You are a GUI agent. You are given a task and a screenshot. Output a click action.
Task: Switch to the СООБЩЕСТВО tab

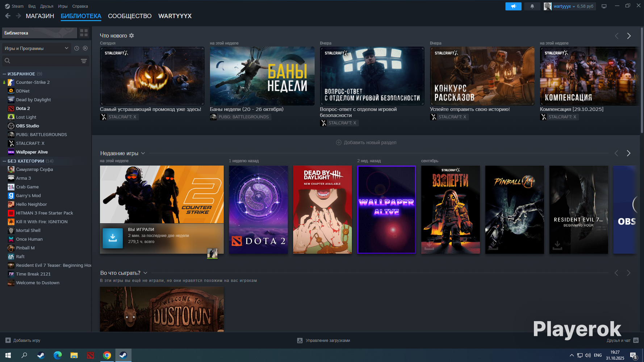point(130,16)
